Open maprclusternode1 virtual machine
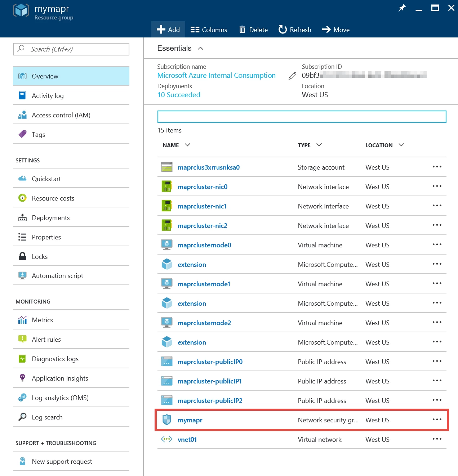 pos(204,284)
